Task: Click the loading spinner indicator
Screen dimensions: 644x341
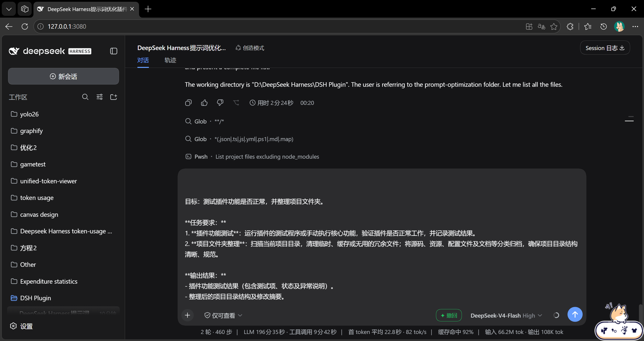Action: tap(556, 315)
